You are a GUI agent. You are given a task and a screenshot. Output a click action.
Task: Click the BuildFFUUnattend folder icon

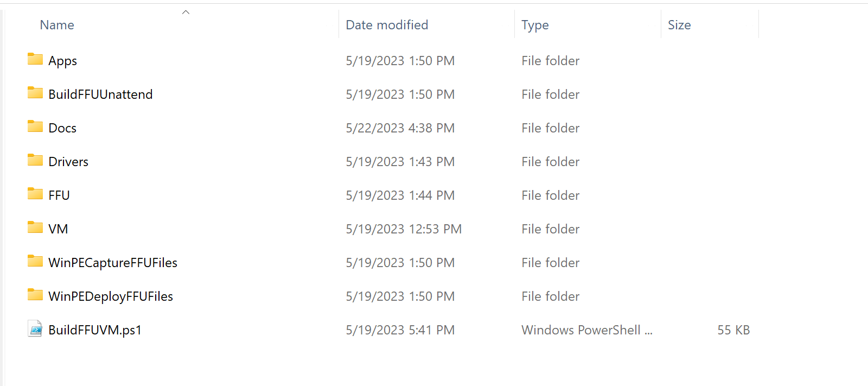(x=34, y=94)
